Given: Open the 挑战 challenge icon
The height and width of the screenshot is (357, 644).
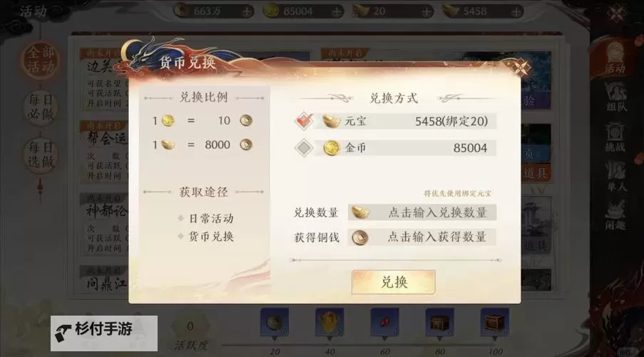Looking at the screenshot, I should (x=615, y=137).
